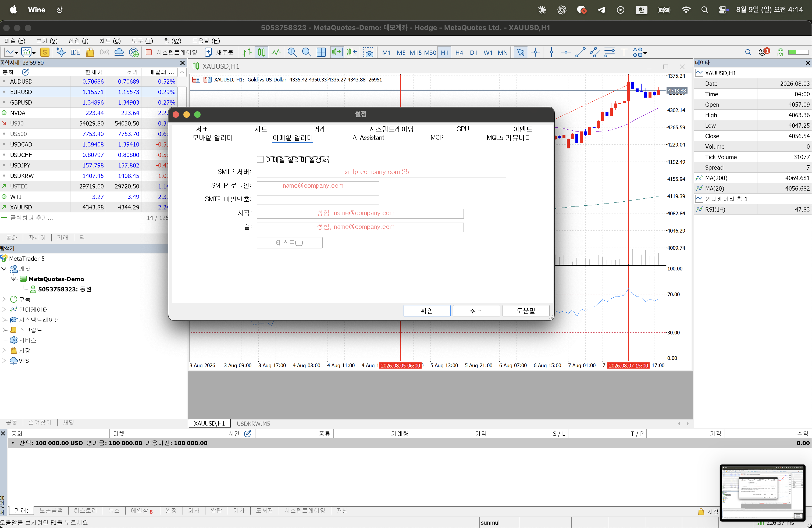812x528 pixels.
Task: Switch chart to line chart display
Action: (x=276, y=52)
